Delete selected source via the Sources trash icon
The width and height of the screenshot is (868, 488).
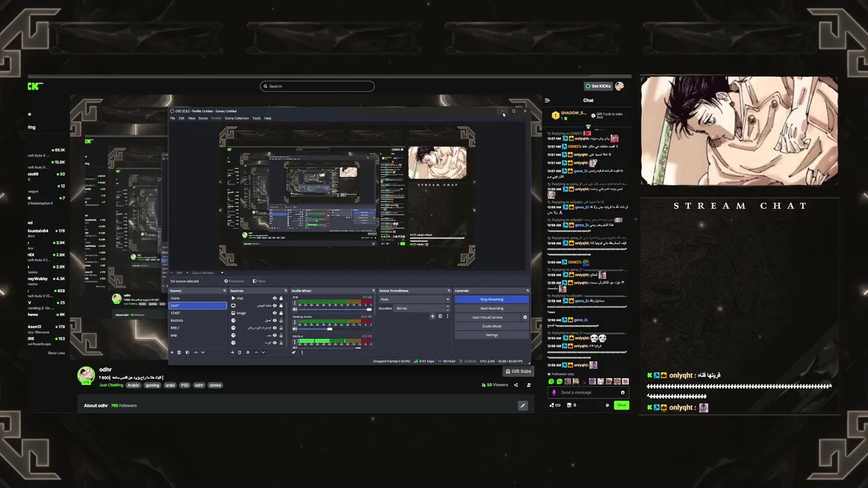(x=239, y=352)
